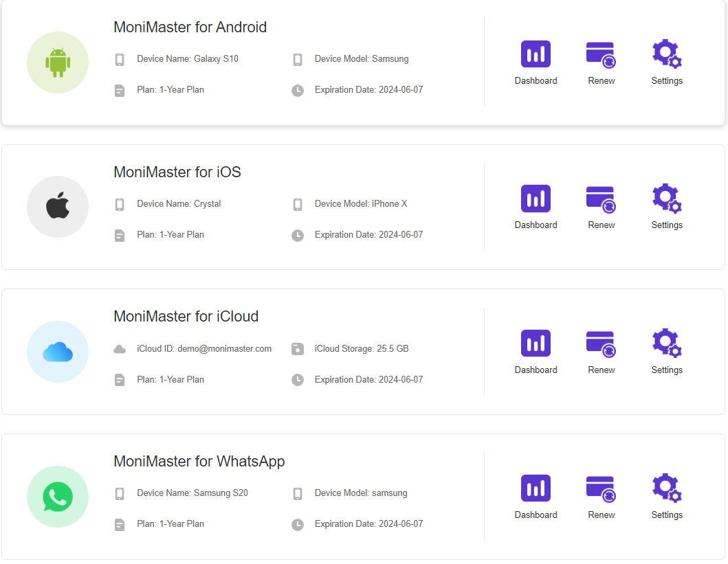This screenshot has width=728, height=564.
Task: Open Dashboard for MoniMaster for WhatsApp
Action: pyautogui.click(x=536, y=488)
